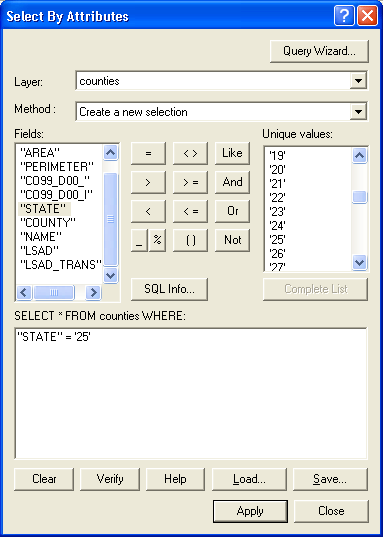Click the Fields horizontal scrollbar thumb
The height and width of the screenshot is (537, 383).
(x=54, y=292)
